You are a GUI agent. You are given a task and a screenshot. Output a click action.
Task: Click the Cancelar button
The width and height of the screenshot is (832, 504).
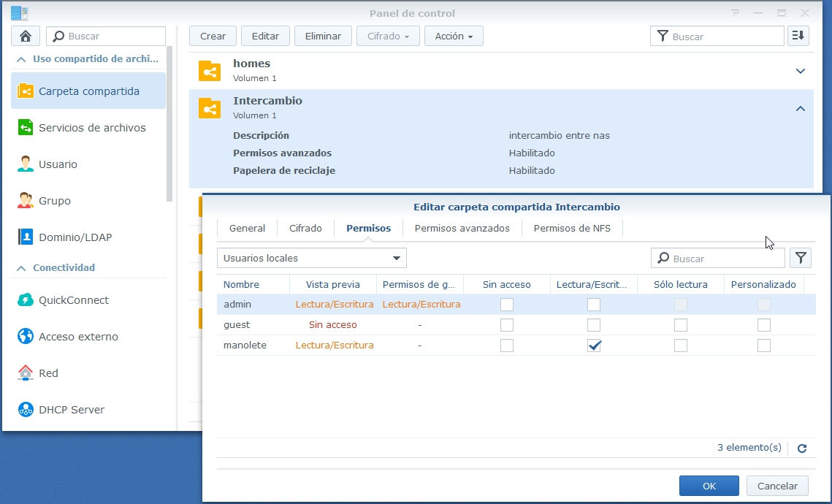(777, 486)
